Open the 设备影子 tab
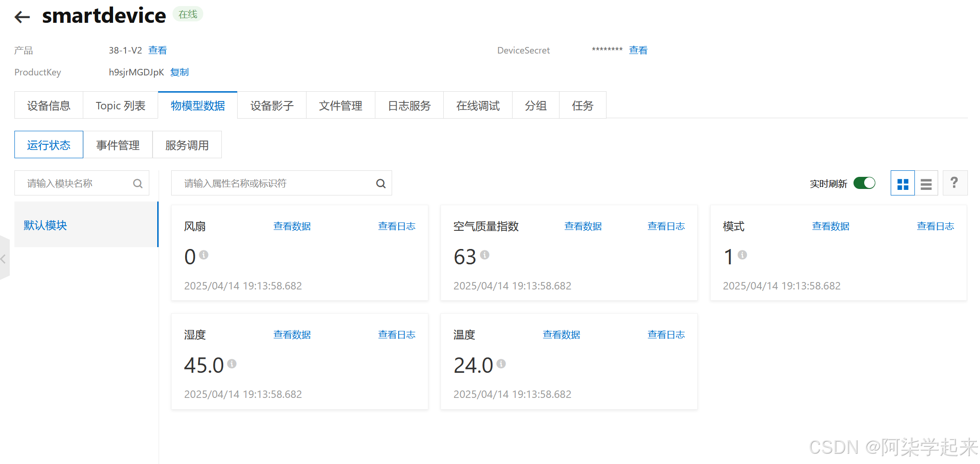Viewport: 980px width, 464px height. tap(272, 106)
